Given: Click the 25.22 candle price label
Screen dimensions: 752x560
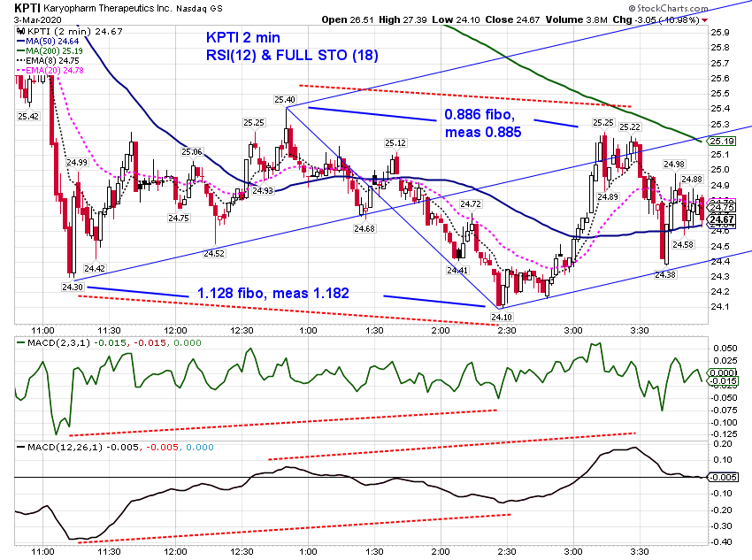Looking at the screenshot, I should point(630,127).
